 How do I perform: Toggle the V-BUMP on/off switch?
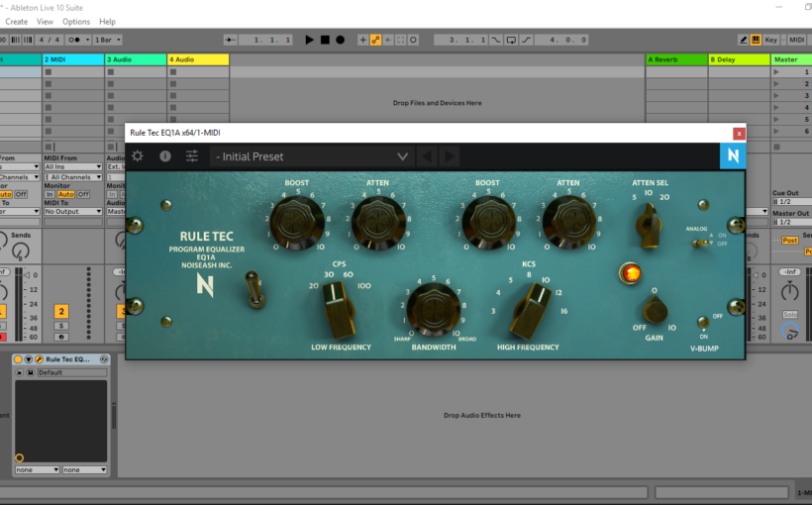click(x=703, y=323)
